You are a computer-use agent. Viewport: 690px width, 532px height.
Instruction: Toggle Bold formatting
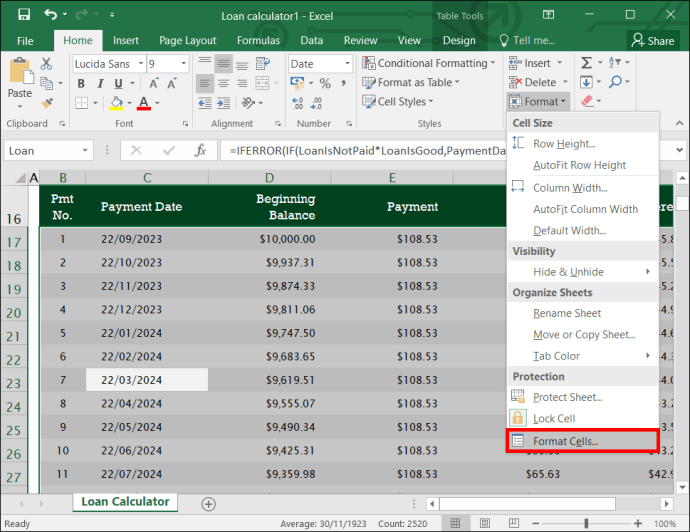click(81, 83)
